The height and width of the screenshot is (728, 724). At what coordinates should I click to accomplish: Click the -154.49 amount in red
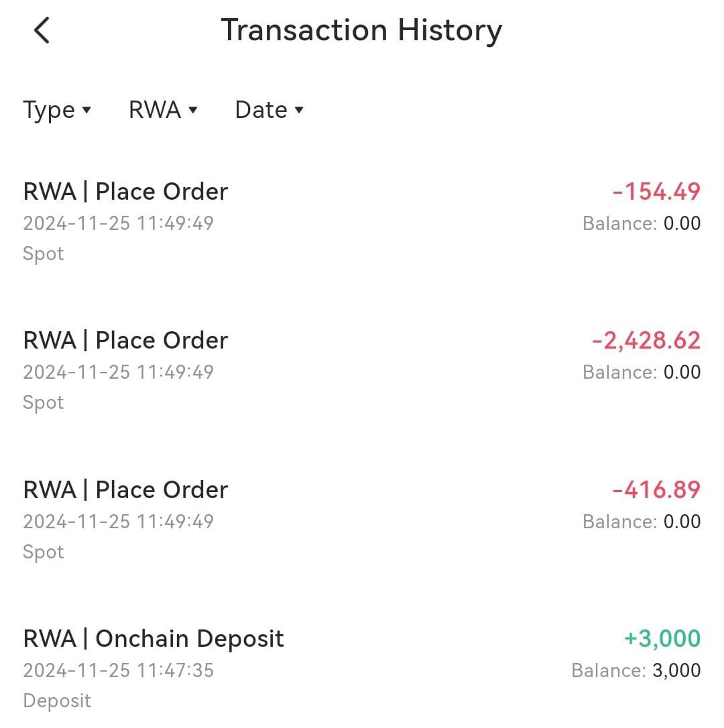pos(656,191)
